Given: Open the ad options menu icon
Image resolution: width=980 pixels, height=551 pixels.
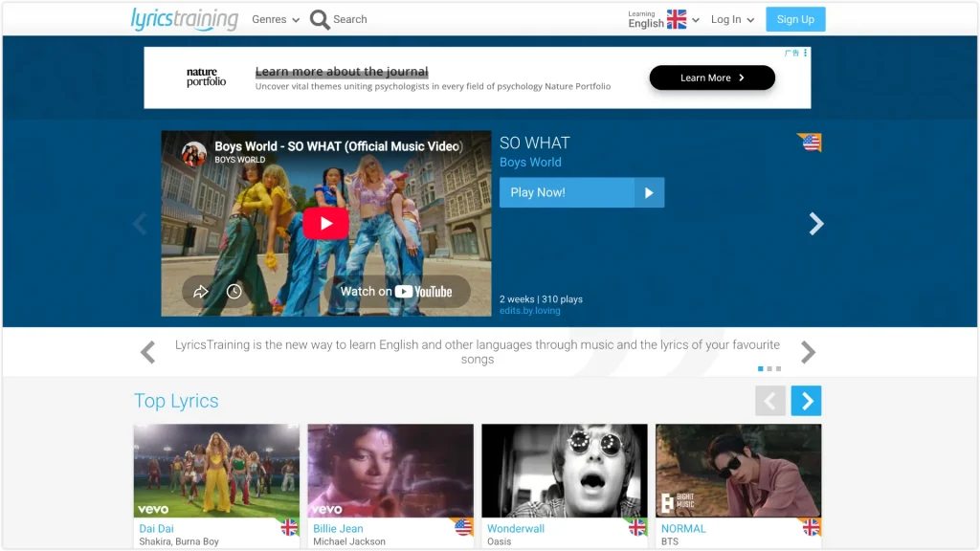Looking at the screenshot, I should pos(805,54).
